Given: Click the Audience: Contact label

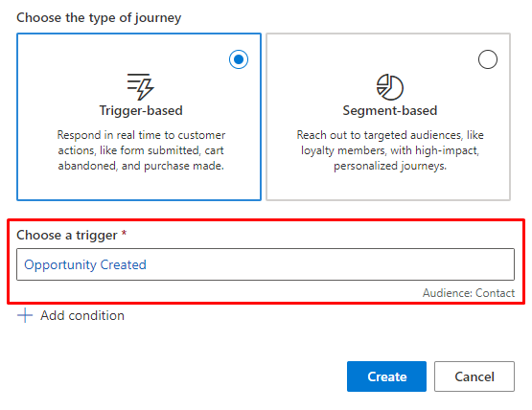Looking at the screenshot, I should tap(469, 293).
